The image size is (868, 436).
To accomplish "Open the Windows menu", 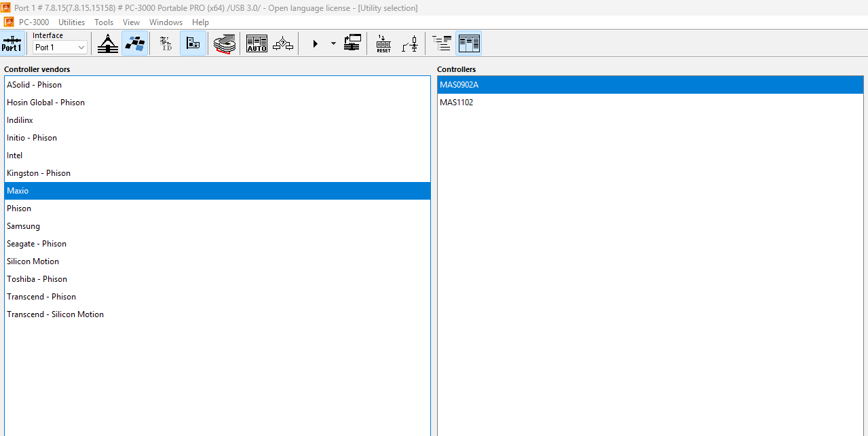I will tap(166, 22).
